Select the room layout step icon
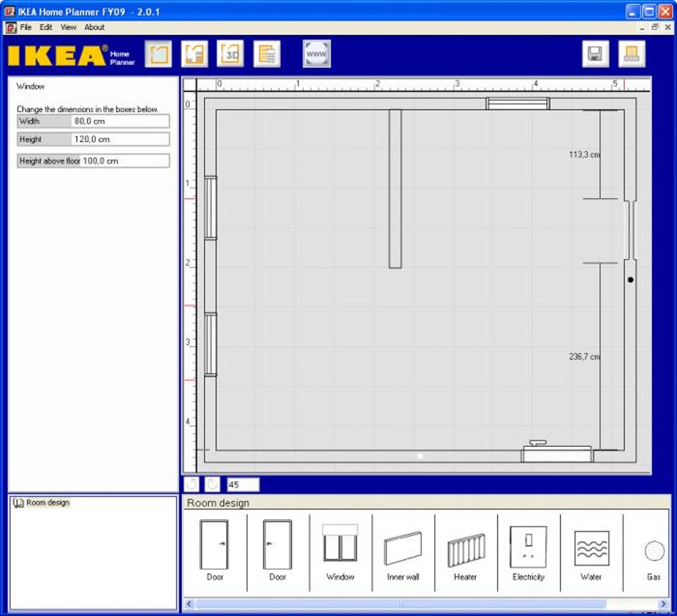This screenshot has height=616, width=677. (x=158, y=54)
